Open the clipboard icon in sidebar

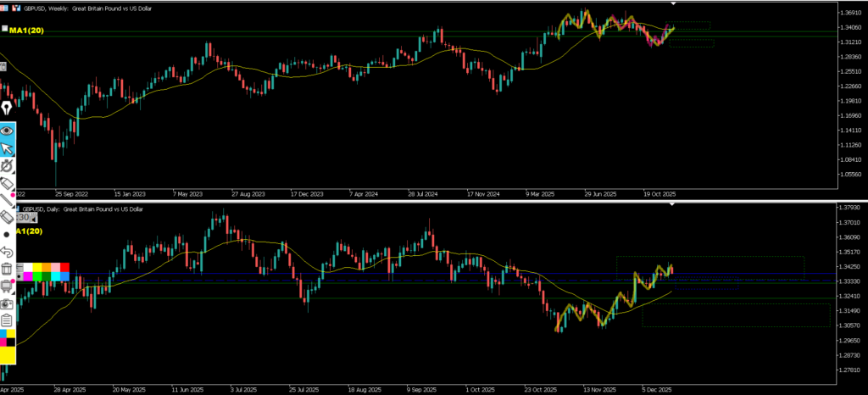click(7, 320)
